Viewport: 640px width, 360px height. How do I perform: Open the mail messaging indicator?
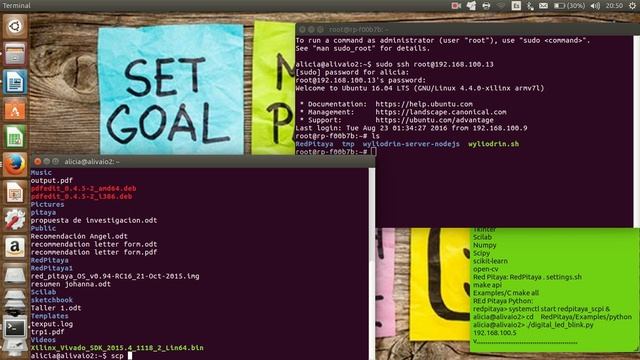[x=543, y=6]
